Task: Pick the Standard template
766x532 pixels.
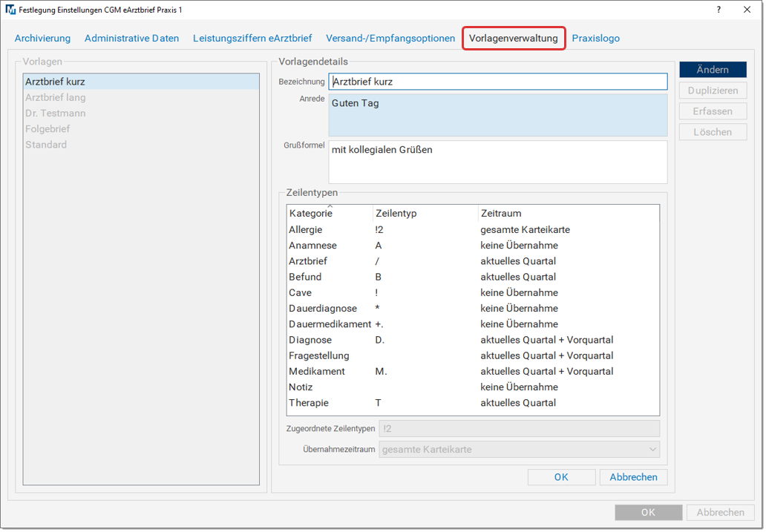Action: click(x=141, y=145)
